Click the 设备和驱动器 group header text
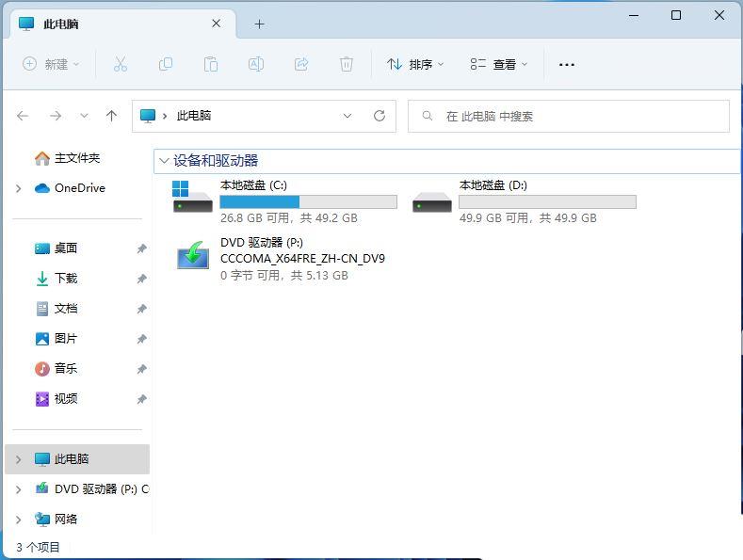The image size is (743, 560). pyautogui.click(x=216, y=161)
